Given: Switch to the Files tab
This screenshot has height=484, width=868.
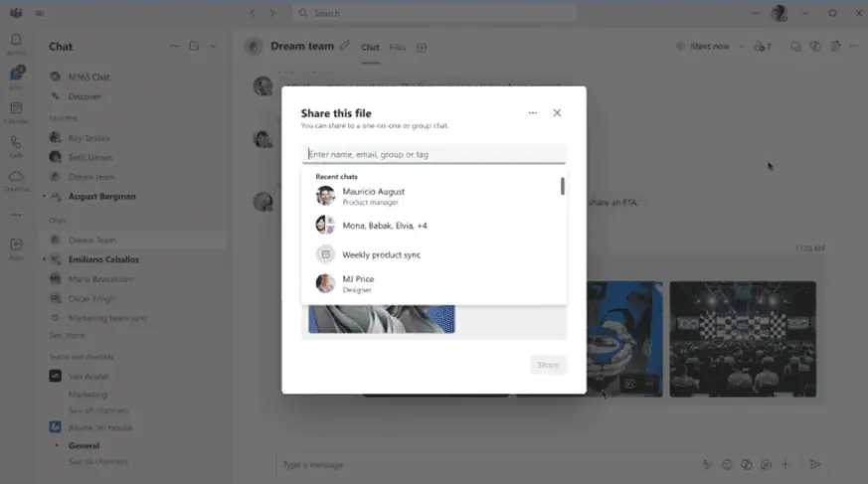Looking at the screenshot, I should point(398,48).
